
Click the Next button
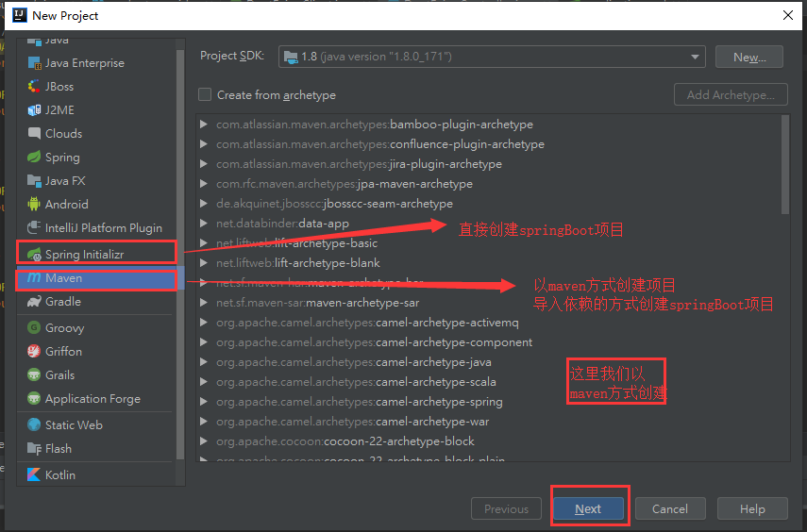point(588,508)
